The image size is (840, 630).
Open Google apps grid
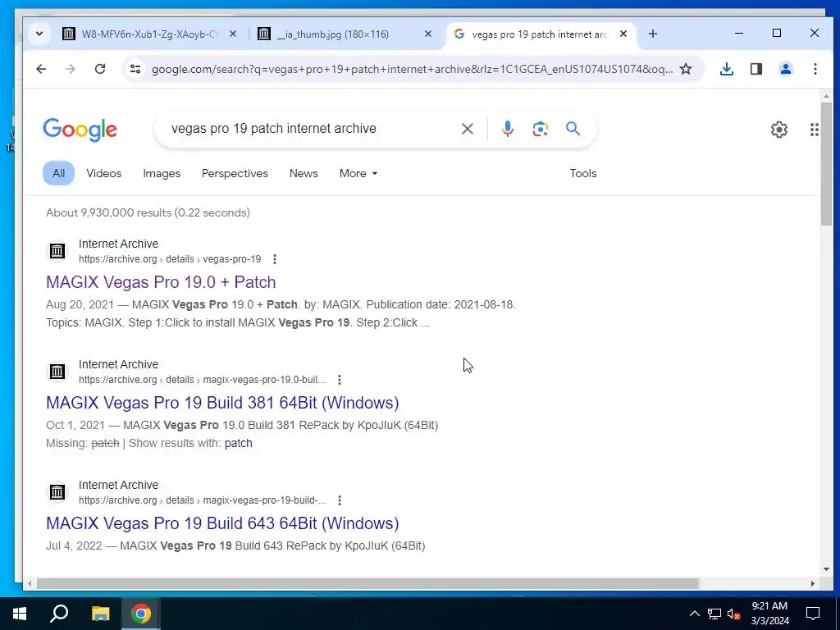[x=814, y=129]
